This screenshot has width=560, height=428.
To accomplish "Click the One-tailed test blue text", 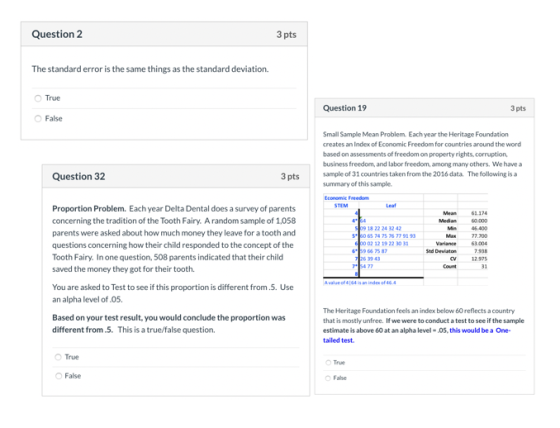I will pos(417,335).
